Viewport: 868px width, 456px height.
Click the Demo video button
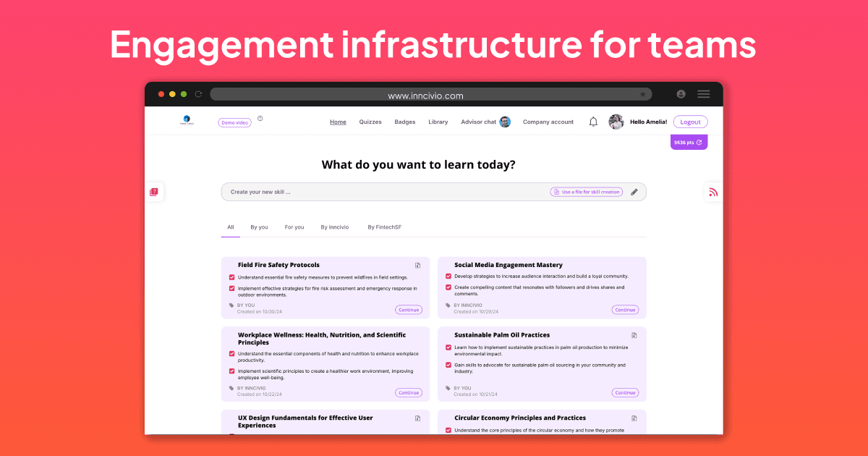235,122
